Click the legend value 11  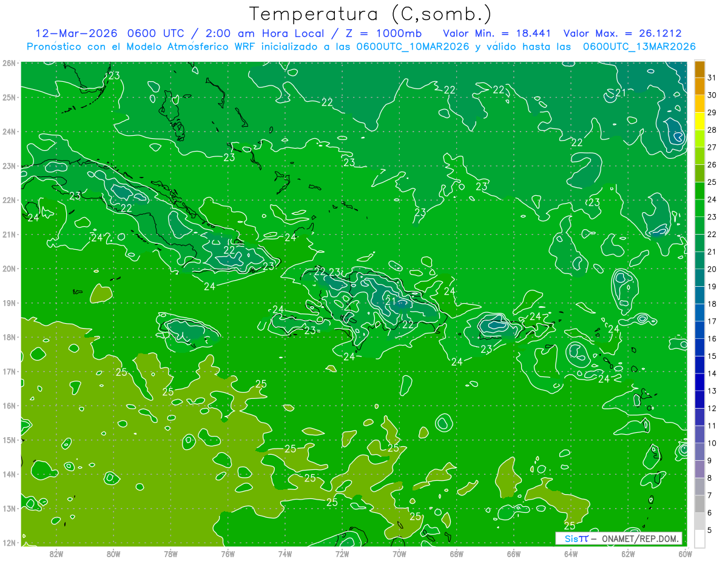coord(712,426)
